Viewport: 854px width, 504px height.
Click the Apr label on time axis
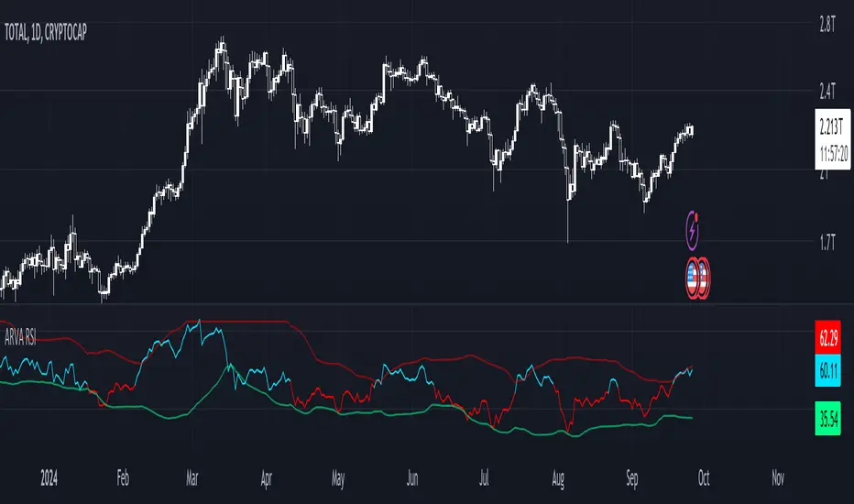(266, 478)
